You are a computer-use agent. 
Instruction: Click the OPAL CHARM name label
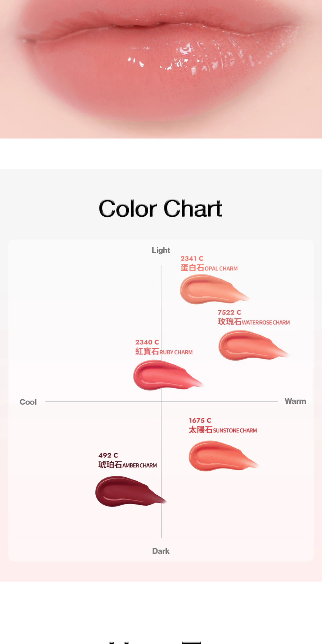click(221, 269)
